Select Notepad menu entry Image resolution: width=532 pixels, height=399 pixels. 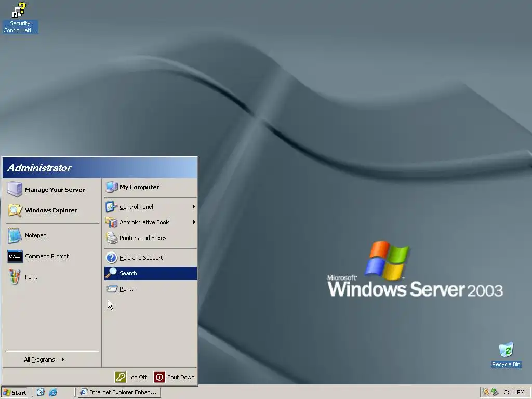(x=52, y=235)
